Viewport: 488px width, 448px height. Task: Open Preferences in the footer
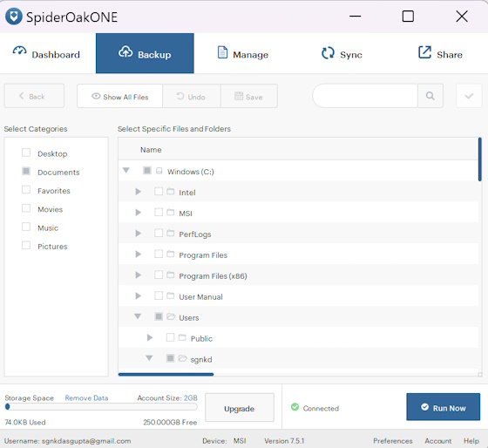point(393,441)
